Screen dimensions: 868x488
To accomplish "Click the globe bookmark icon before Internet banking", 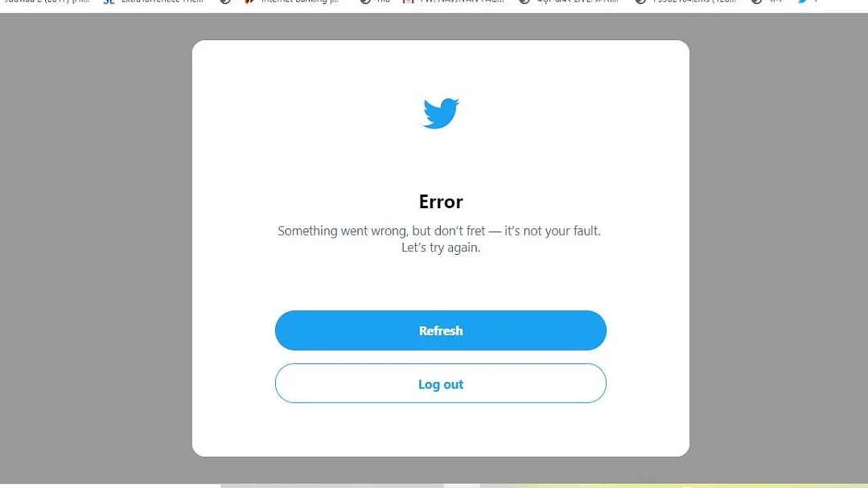I will [x=225, y=2].
